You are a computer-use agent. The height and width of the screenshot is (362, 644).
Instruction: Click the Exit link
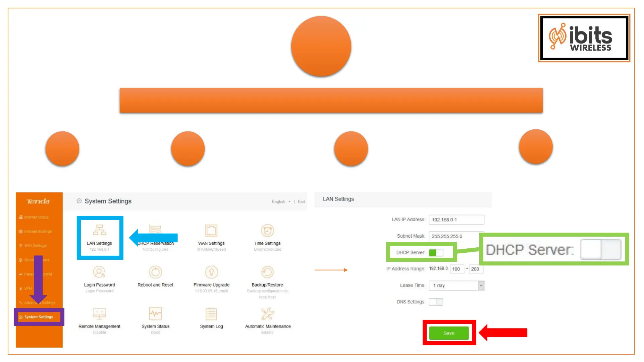(301, 202)
